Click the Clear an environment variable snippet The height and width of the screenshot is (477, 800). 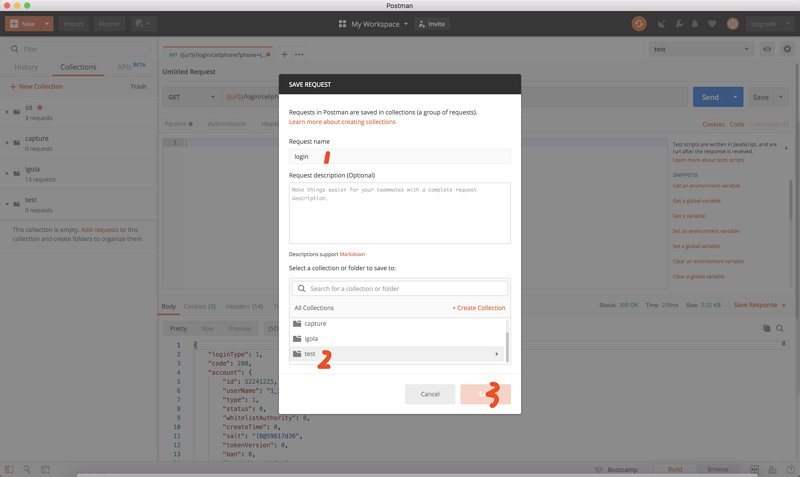(708, 261)
